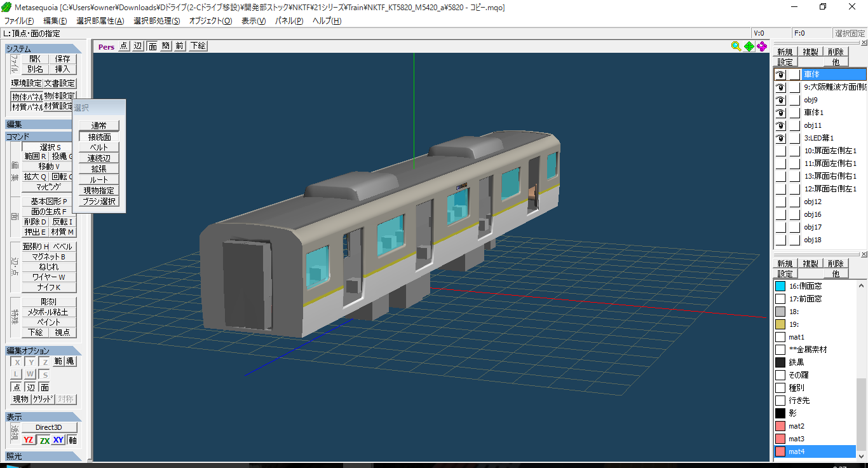Click the tan material 19 swatch
868x468 pixels.
pos(780,324)
